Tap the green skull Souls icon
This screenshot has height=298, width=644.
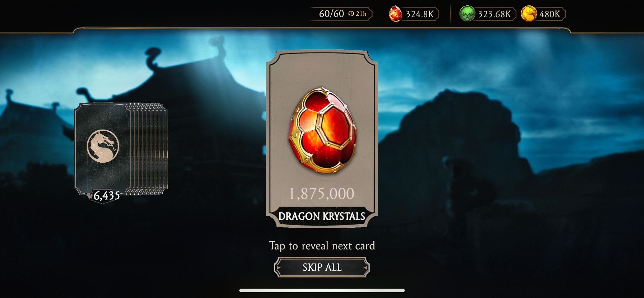(x=467, y=14)
